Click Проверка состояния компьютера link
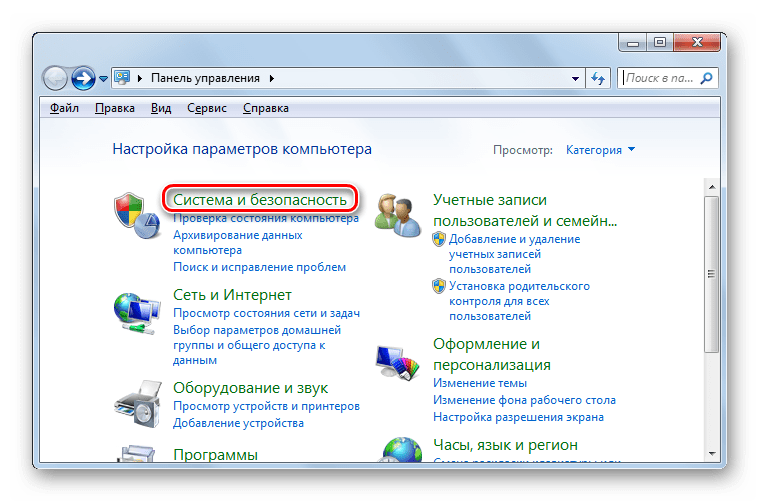 [x=266, y=219]
